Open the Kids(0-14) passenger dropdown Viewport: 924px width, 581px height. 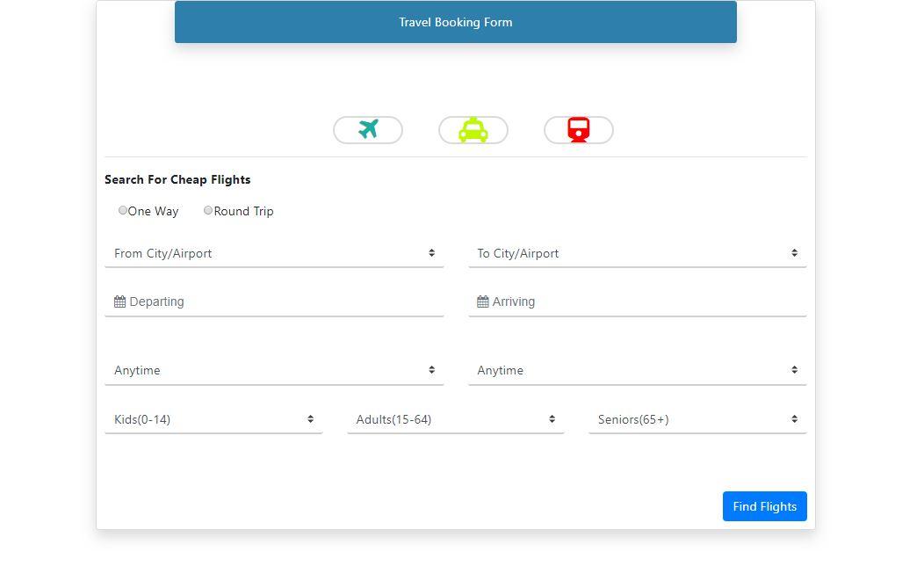(x=213, y=419)
